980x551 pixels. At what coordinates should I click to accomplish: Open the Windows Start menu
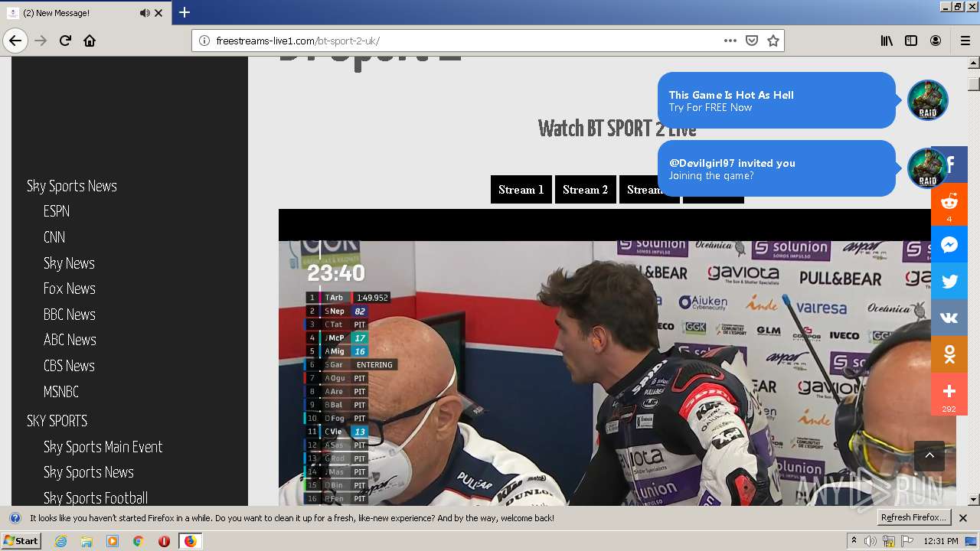tap(21, 541)
